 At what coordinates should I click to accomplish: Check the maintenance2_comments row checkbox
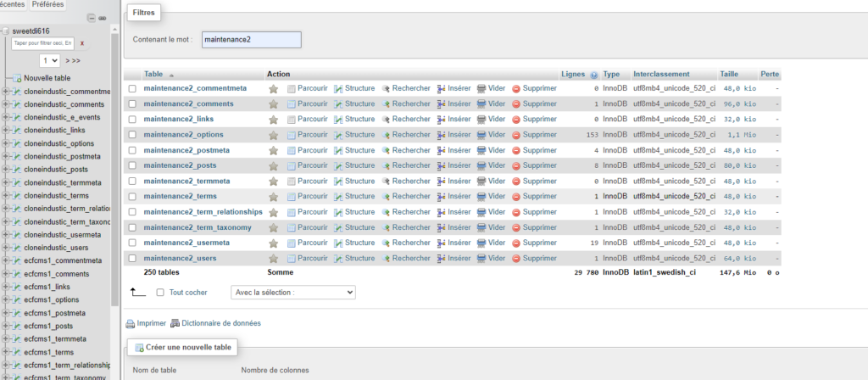(x=132, y=103)
